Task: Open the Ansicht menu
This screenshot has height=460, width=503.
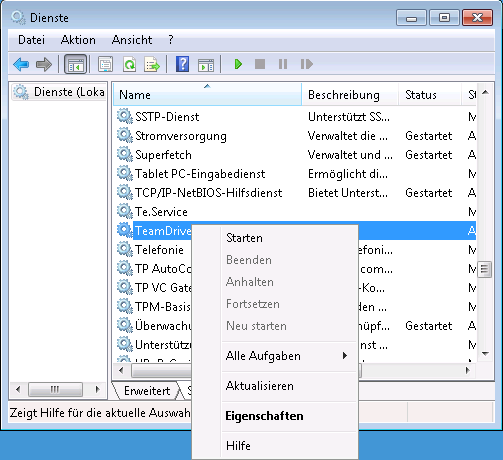Action: (x=132, y=40)
